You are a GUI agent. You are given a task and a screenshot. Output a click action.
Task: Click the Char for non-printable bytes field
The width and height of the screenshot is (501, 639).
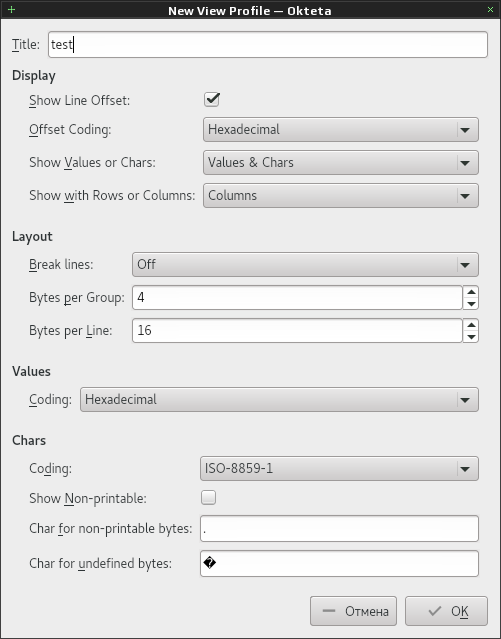click(339, 529)
